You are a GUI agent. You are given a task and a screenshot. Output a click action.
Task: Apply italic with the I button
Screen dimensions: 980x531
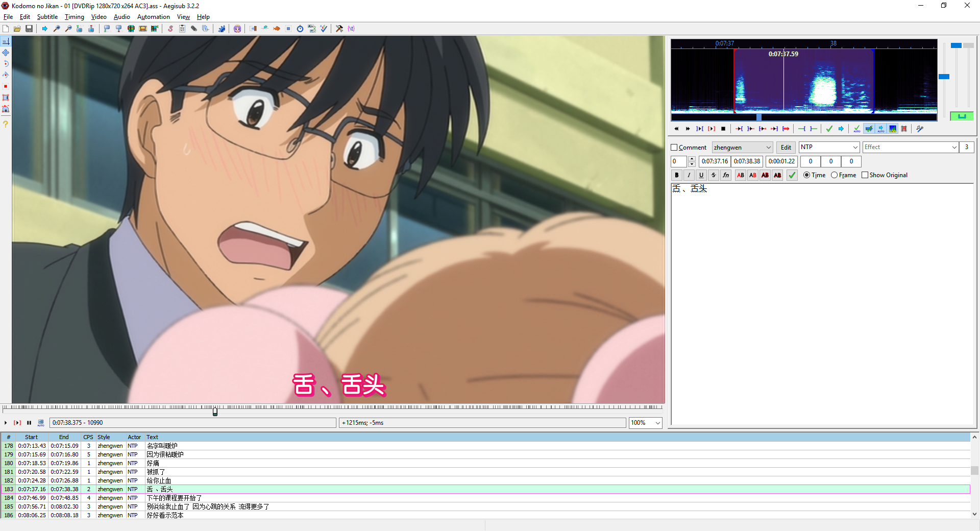click(689, 175)
